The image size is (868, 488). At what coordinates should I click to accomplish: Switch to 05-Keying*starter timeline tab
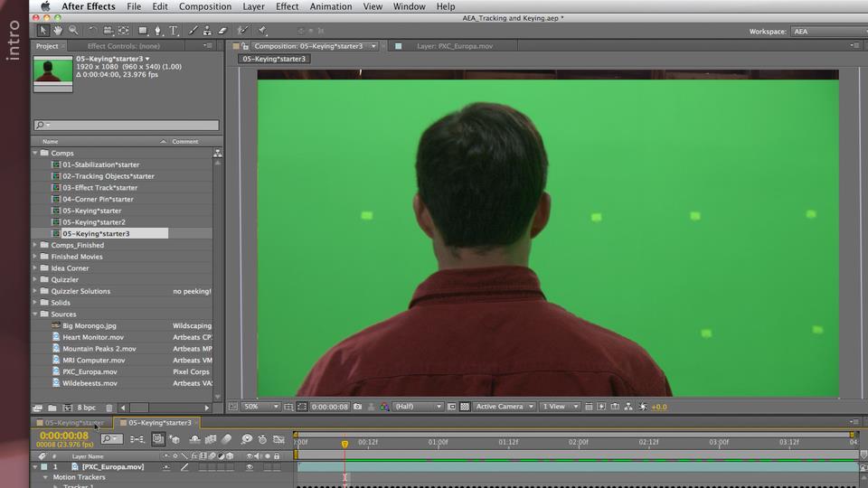click(74, 423)
